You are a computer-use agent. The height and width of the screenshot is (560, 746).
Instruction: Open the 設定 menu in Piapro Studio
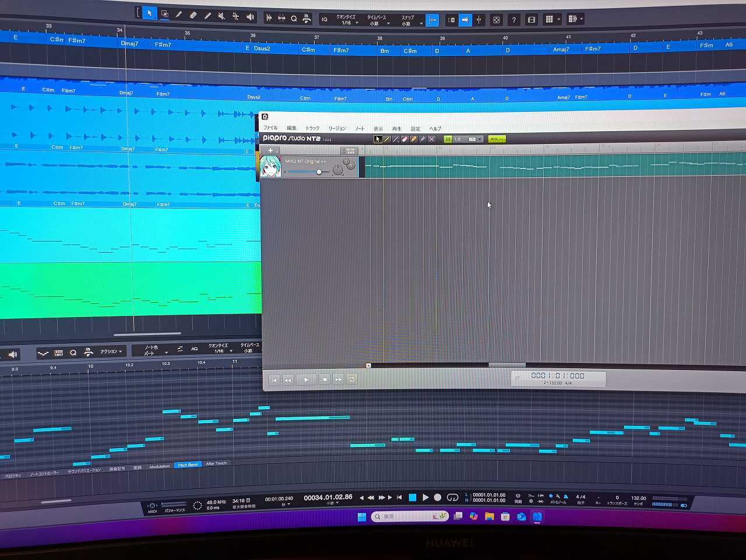pos(416,129)
